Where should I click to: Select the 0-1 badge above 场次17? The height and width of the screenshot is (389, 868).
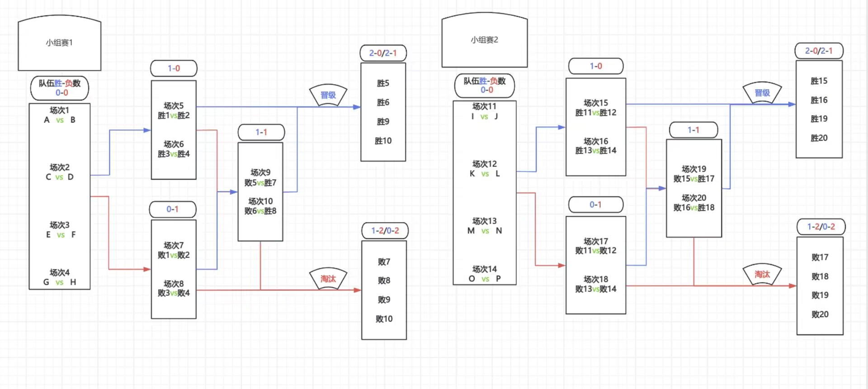[x=595, y=204]
